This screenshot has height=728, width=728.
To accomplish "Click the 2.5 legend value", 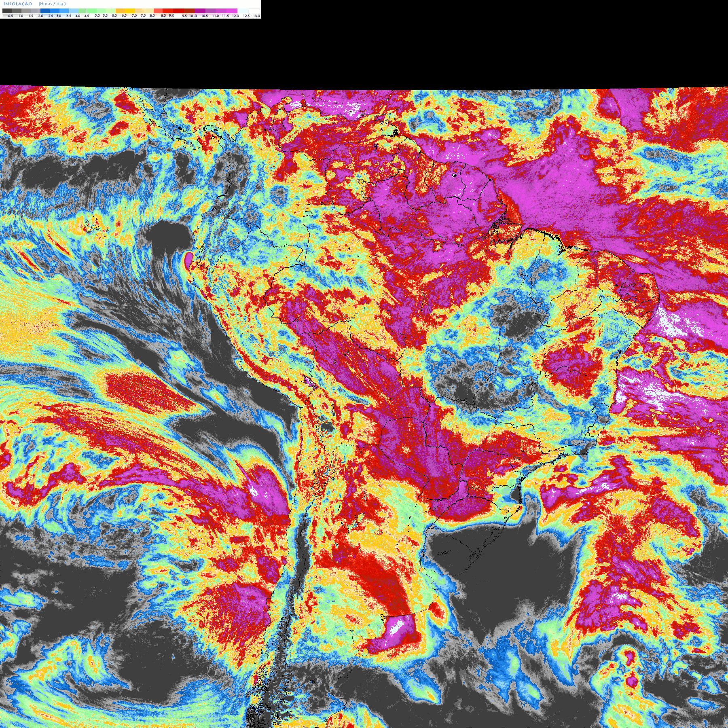I will tap(51, 16).
